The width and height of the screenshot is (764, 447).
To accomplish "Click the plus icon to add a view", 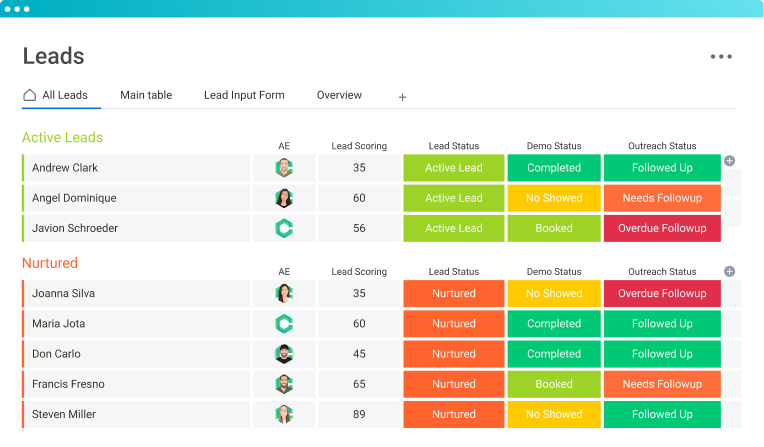I will pos(402,97).
